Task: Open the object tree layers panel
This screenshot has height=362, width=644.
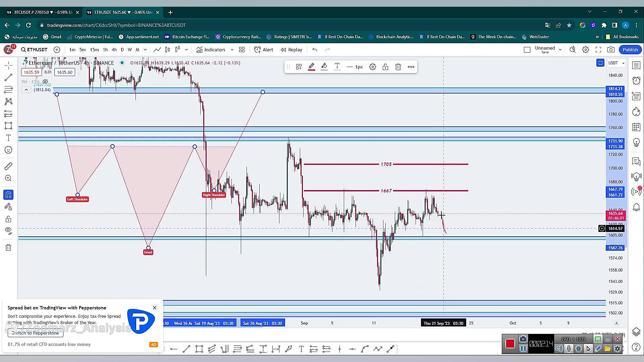Action: pyautogui.click(x=636, y=332)
